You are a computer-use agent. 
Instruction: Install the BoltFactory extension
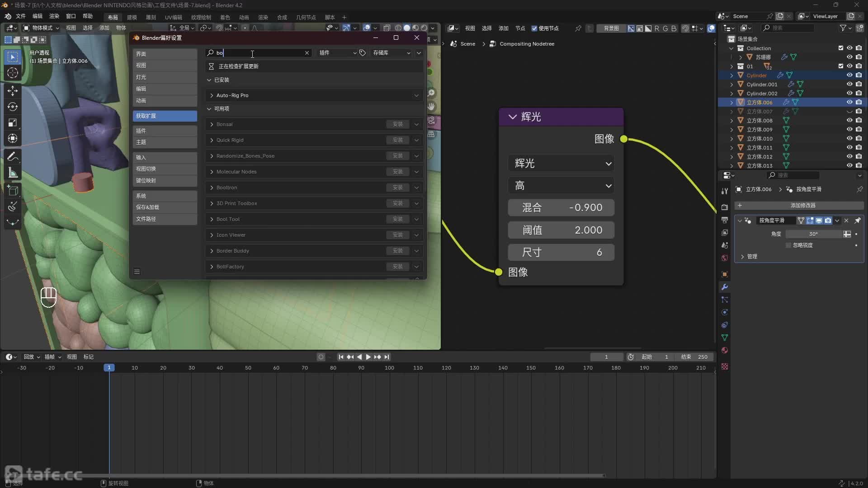(398, 267)
